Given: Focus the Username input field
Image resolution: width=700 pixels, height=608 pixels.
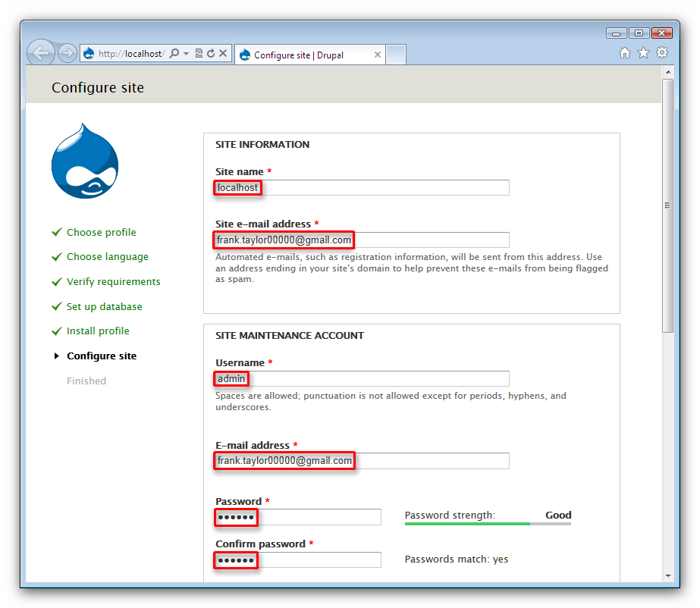Looking at the screenshot, I should [362, 378].
